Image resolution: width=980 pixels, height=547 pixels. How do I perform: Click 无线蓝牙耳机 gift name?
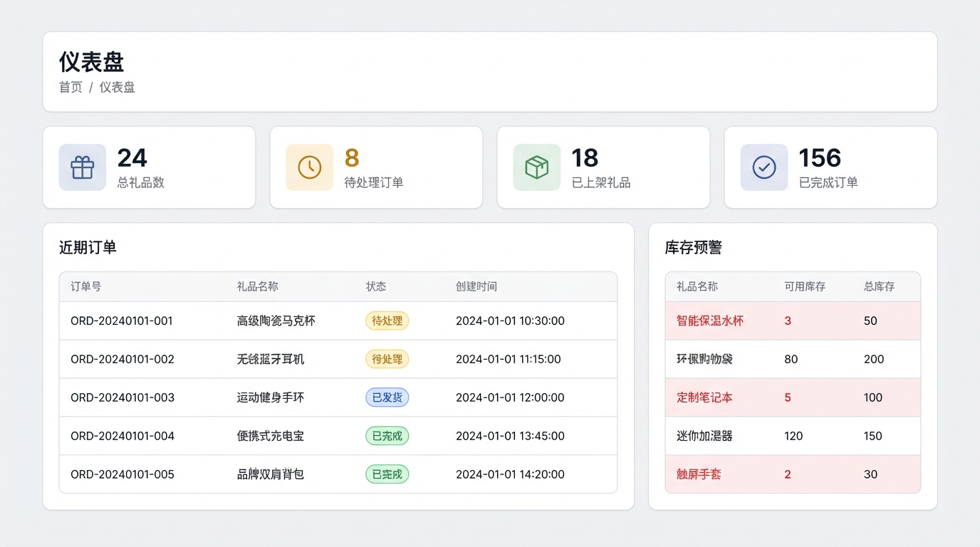[270, 360]
